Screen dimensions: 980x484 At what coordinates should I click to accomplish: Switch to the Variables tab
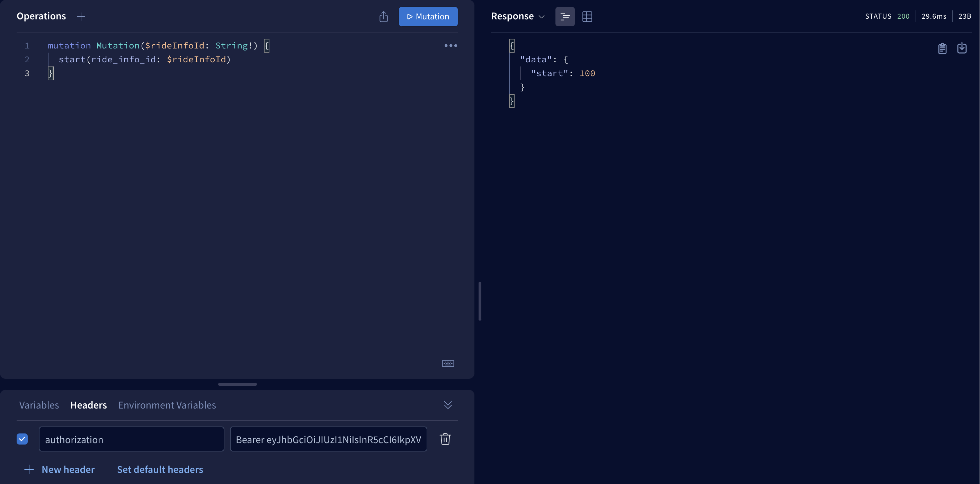(x=39, y=405)
